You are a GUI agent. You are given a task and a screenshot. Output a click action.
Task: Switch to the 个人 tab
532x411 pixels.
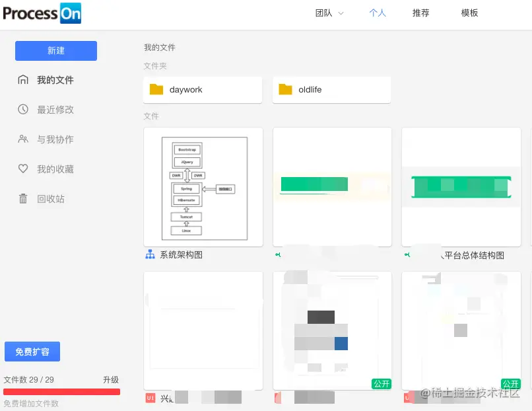(x=378, y=13)
